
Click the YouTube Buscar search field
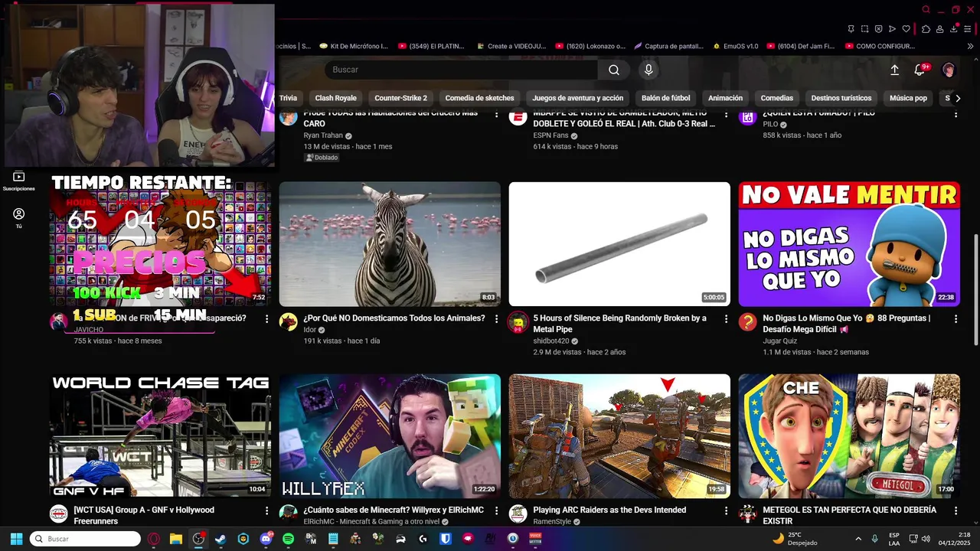coord(461,70)
